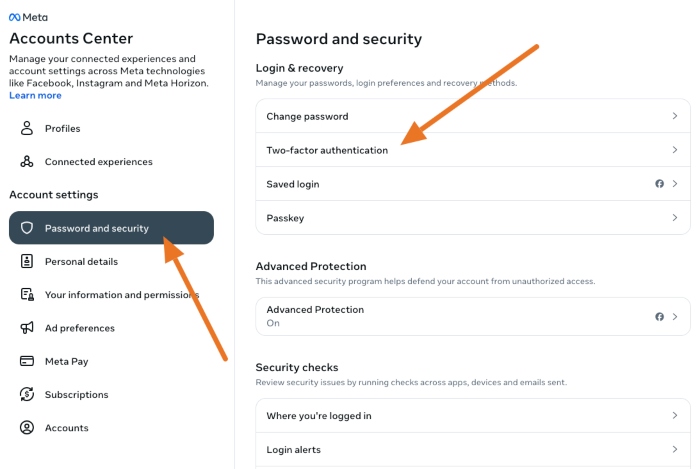Open Personal details in sidebar

coord(81,261)
